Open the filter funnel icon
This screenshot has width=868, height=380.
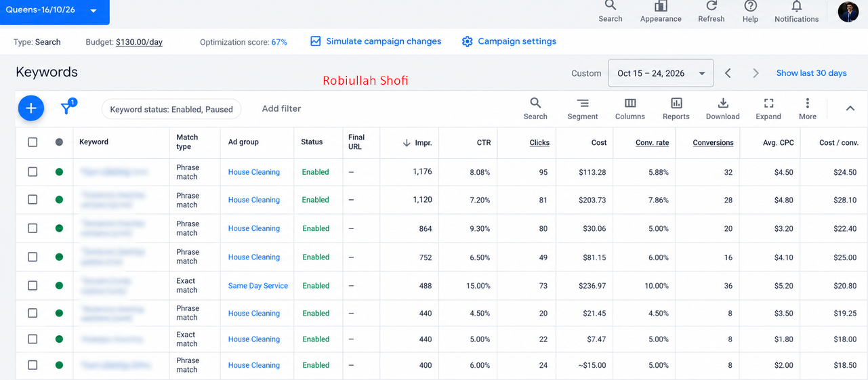pyautogui.click(x=66, y=108)
